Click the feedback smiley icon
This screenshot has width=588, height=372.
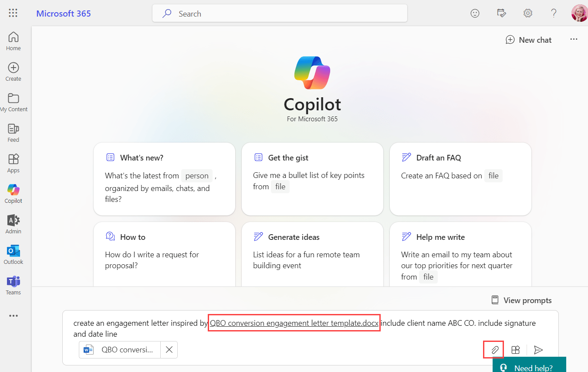pos(475,13)
